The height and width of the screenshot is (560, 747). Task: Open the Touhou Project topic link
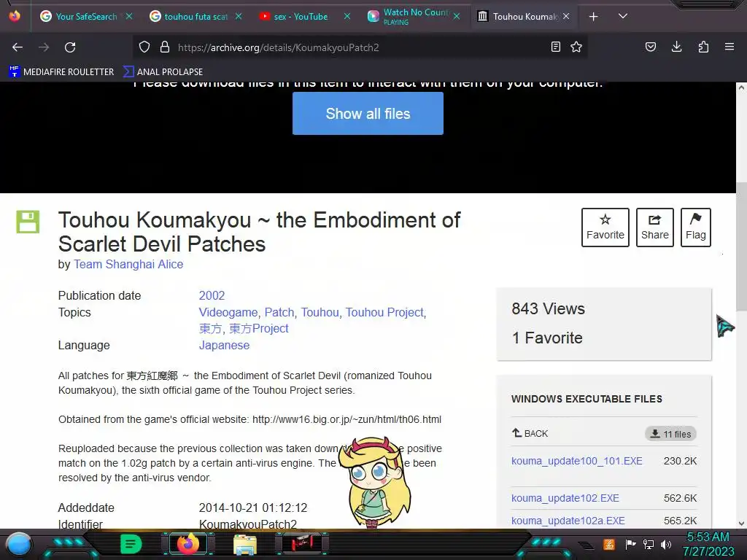point(384,312)
